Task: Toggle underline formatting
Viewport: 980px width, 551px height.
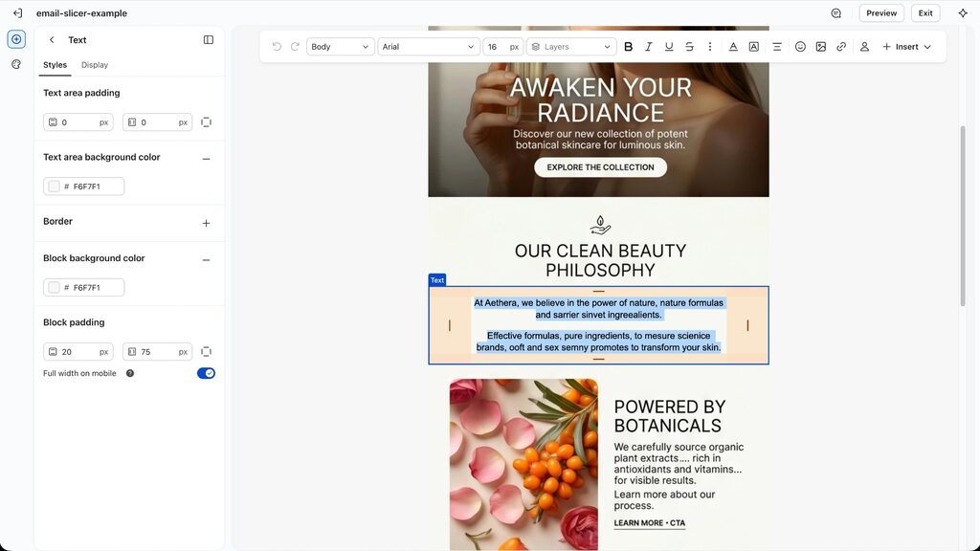Action: 669,47
